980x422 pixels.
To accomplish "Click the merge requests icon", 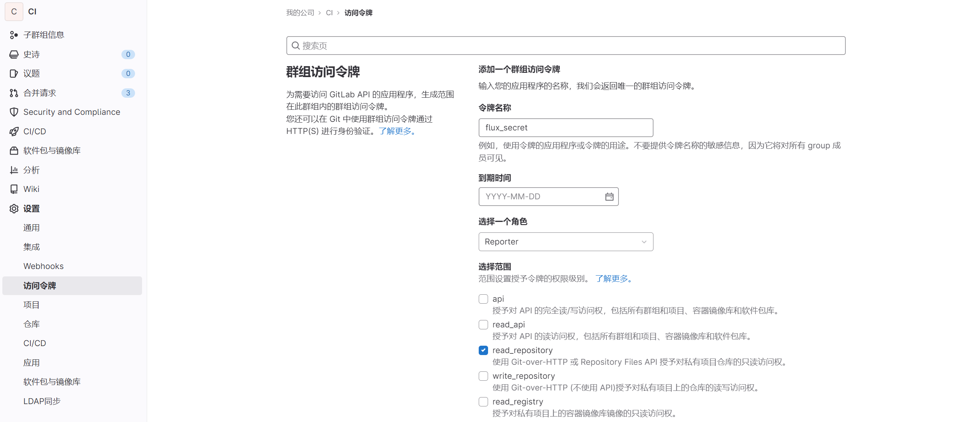I will [x=14, y=93].
